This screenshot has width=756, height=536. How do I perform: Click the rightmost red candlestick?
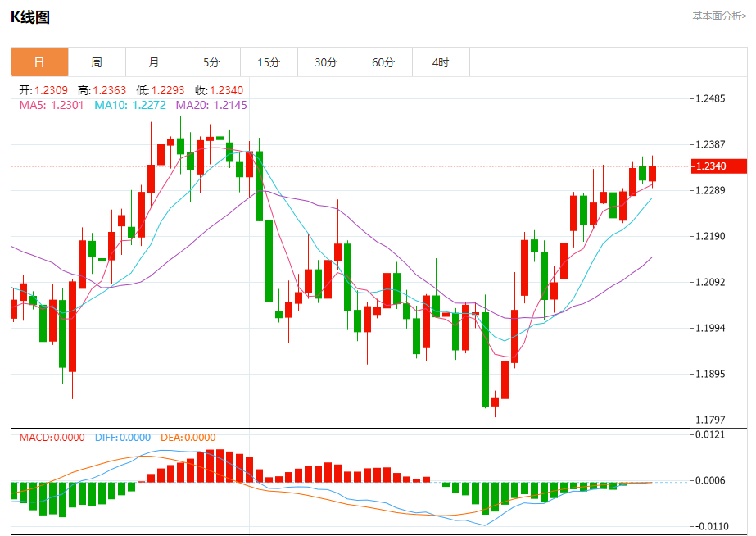point(653,173)
